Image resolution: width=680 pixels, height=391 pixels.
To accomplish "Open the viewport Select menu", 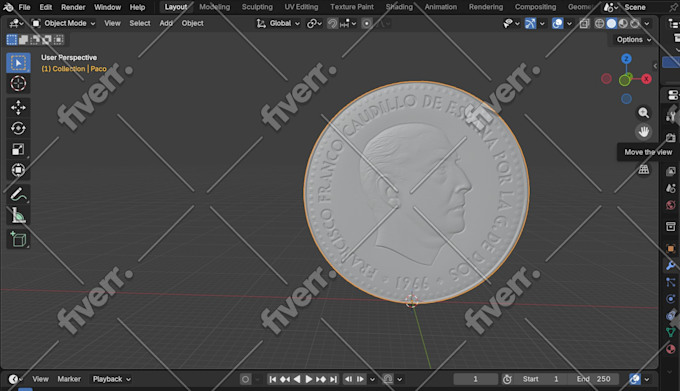I will pyautogui.click(x=140, y=23).
